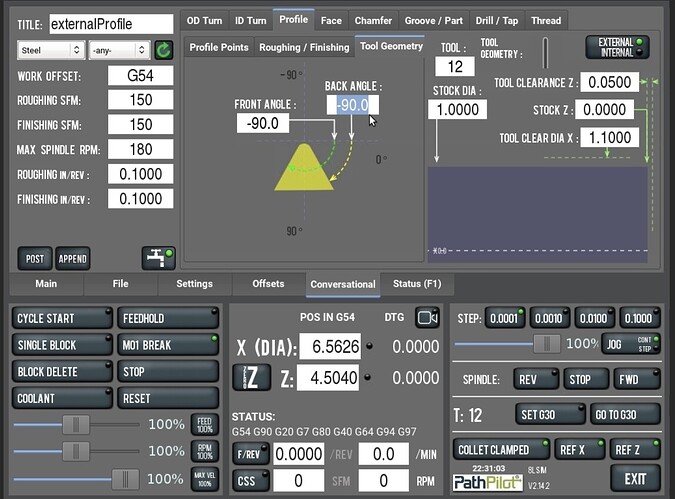
Task: Click GO TO G30 button
Action: [625, 415]
